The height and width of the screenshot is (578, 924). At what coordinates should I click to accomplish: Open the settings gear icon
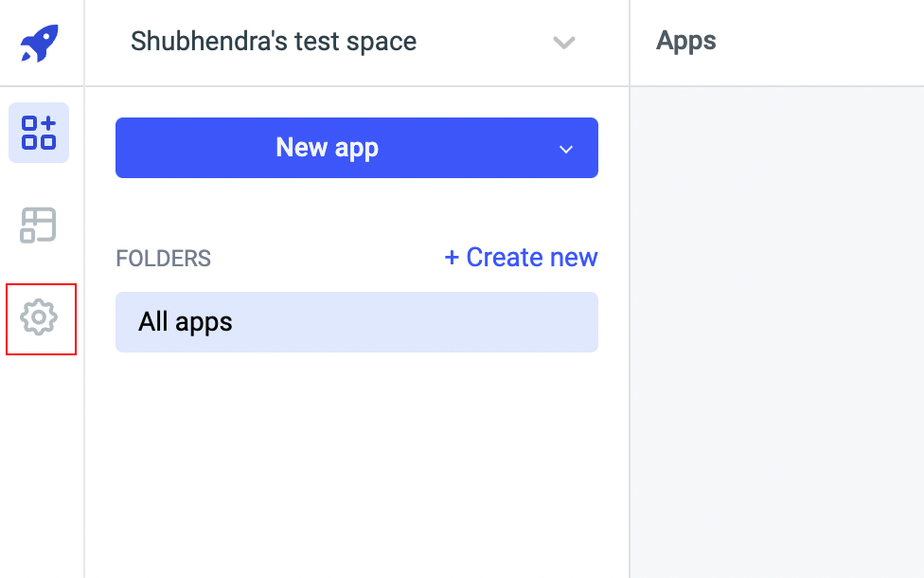point(39,318)
